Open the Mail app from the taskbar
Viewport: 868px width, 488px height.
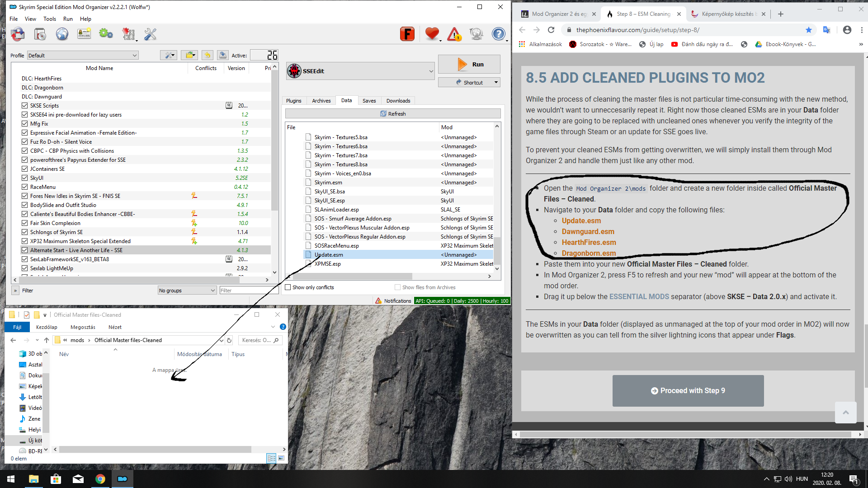click(78, 479)
